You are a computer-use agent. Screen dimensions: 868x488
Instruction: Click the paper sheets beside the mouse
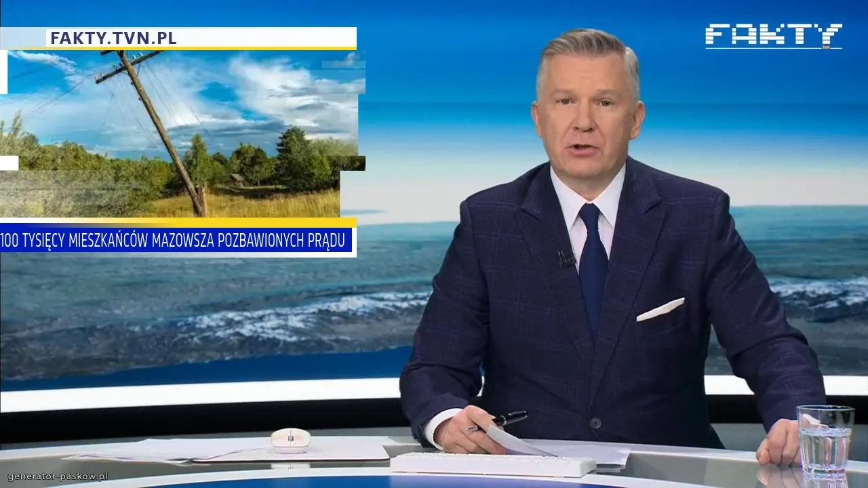click(x=203, y=449)
